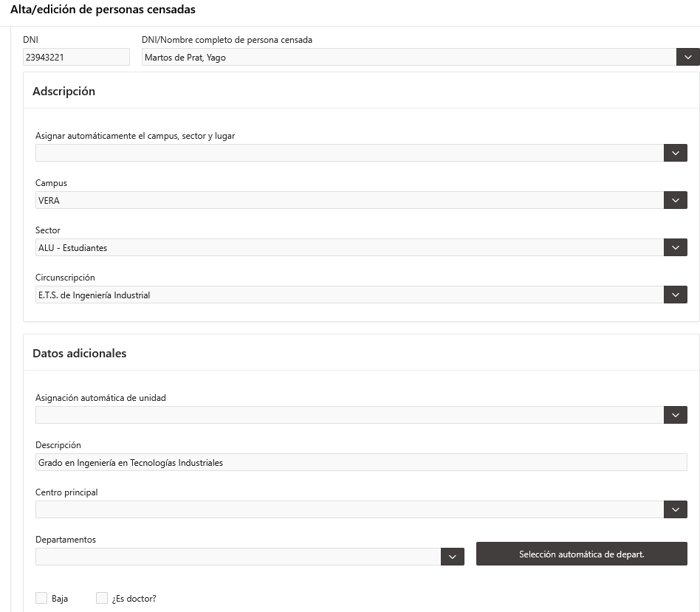
Task: Expand the Sector dropdown arrow
Action: [x=676, y=248]
